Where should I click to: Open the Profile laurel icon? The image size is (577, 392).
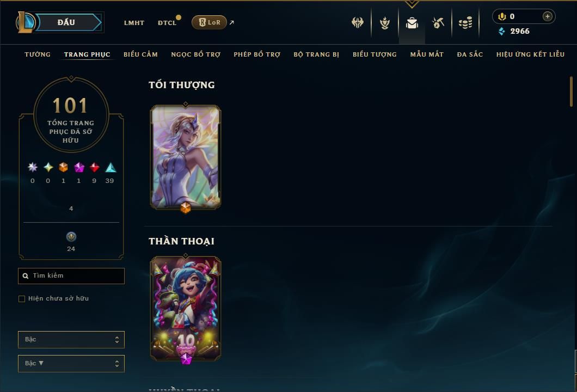[384, 23]
